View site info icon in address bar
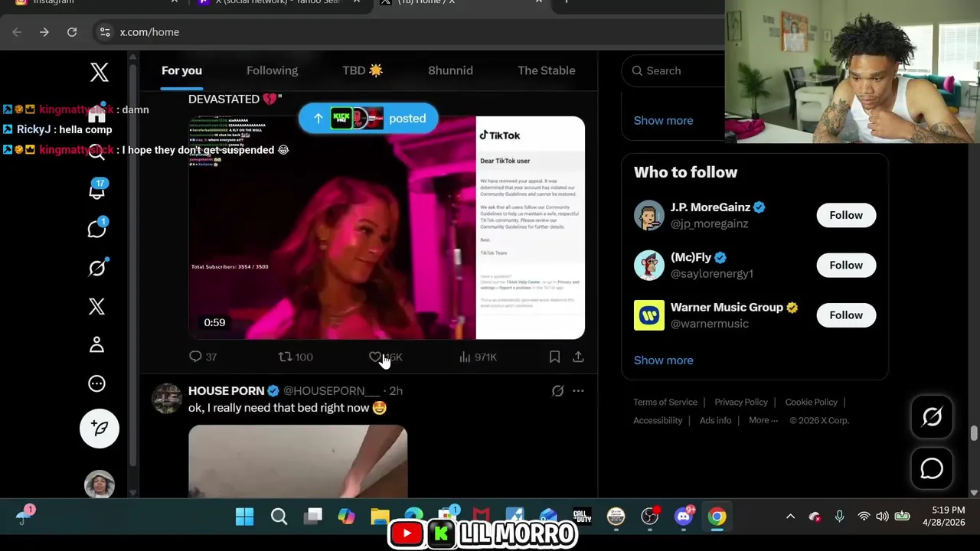Viewport: 980px width, 551px height. pyautogui.click(x=105, y=32)
